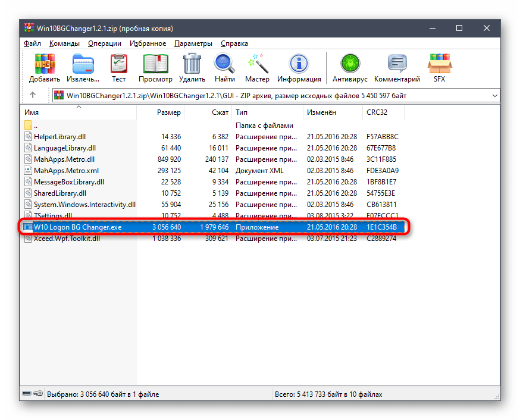Open the Файл menu

point(32,43)
